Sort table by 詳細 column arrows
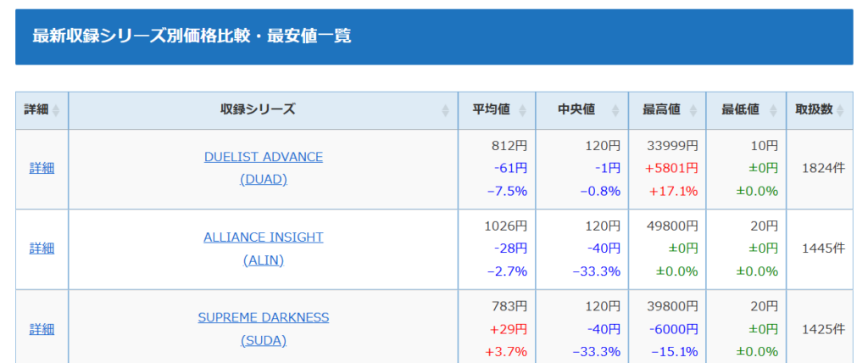The height and width of the screenshot is (363, 868). pyautogui.click(x=55, y=111)
